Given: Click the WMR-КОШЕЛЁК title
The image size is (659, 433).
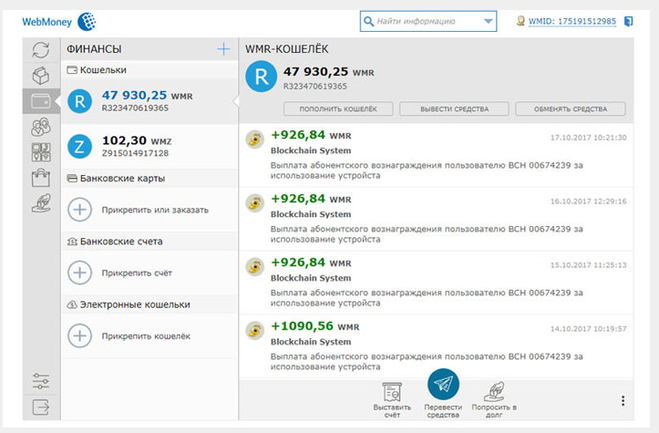Looking at the screenshot, I should tap(287, 49).
